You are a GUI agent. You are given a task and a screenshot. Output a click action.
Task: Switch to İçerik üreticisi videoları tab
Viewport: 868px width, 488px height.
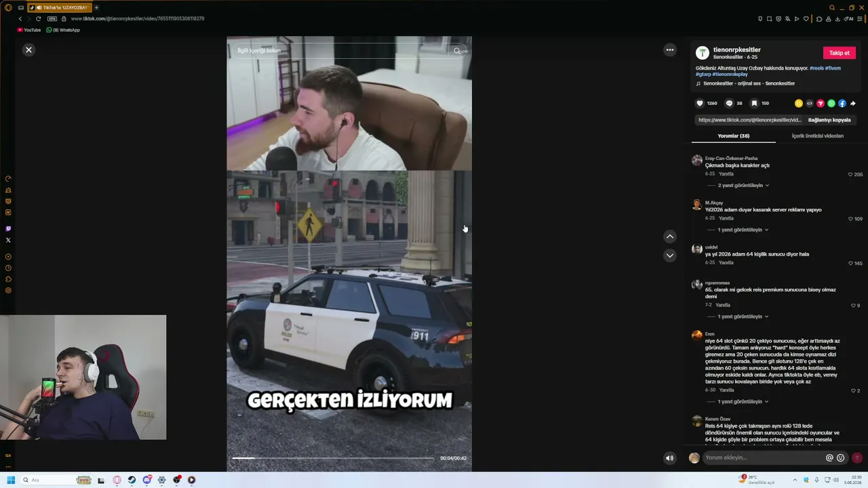click(x=817, y=136)
